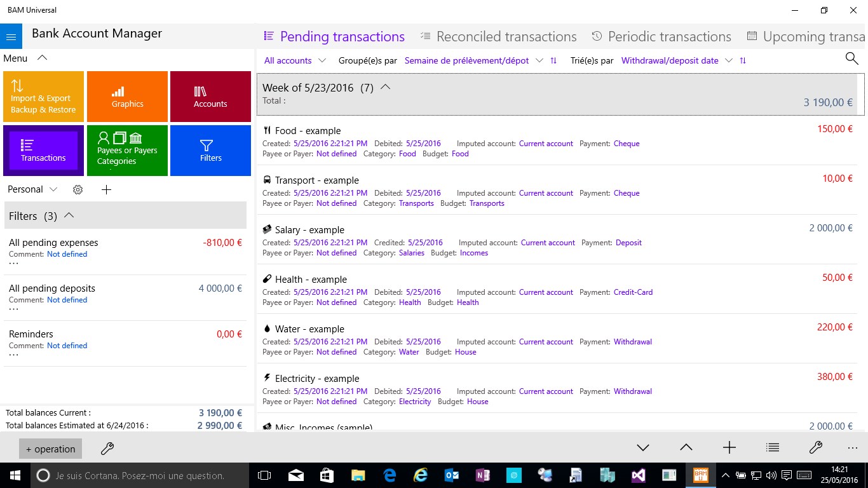The image size is (868, 488).
Task: Open the Graphics tile
Action: tap(127, 97)
